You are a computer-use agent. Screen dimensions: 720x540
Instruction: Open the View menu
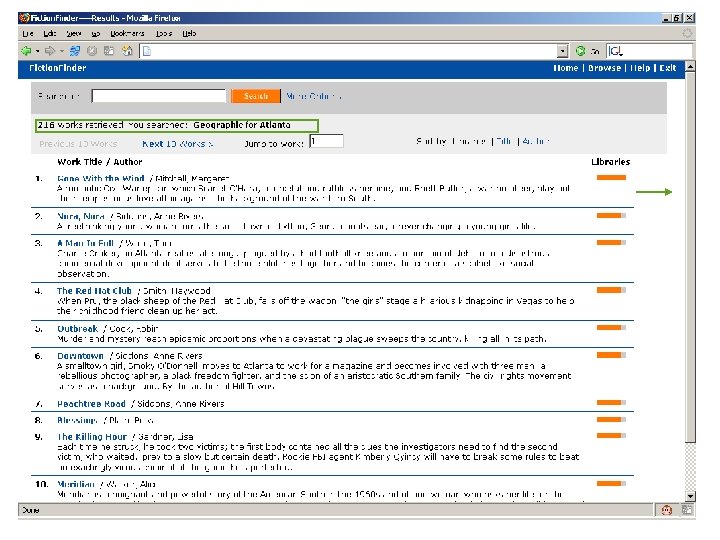tap(73, 34)
